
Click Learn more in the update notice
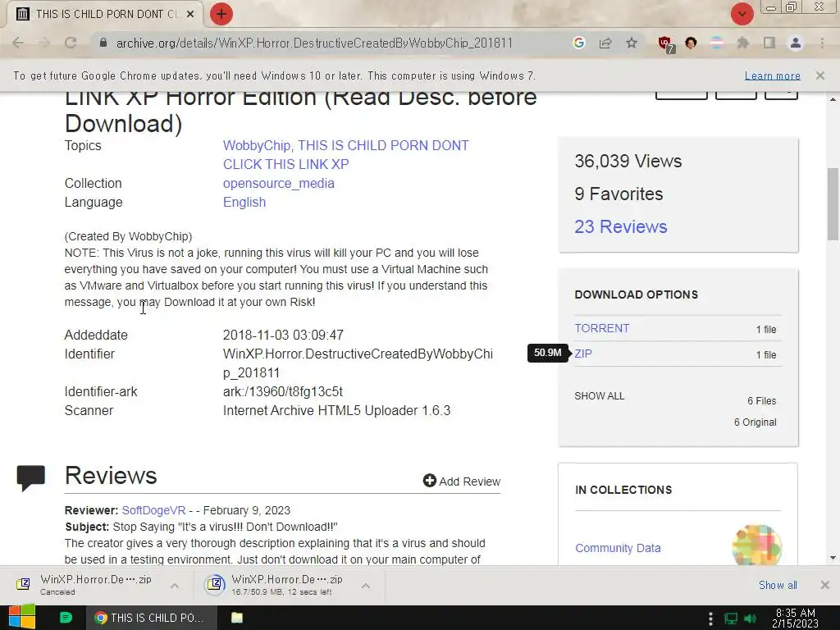[773, 75]
